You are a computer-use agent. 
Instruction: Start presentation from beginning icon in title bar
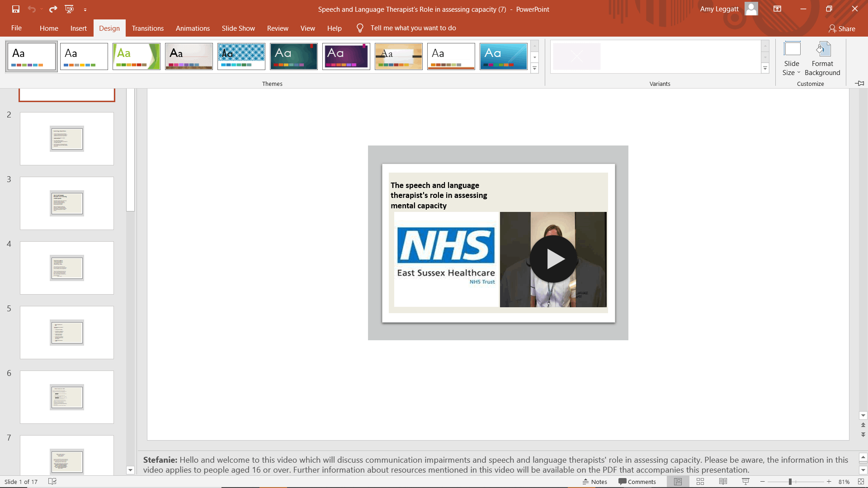click(69, 9)
